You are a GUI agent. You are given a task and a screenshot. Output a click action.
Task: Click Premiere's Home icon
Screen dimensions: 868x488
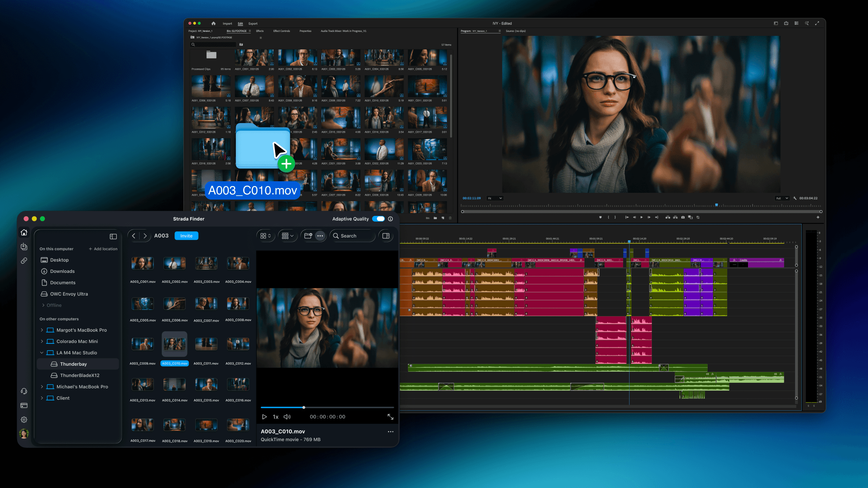pos(213,24)
